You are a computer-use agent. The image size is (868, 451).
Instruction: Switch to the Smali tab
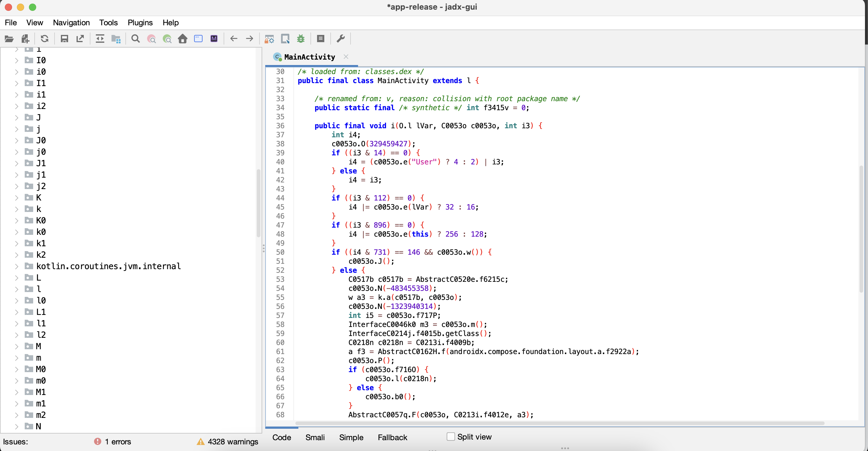pyautogui.click(x=315, y=437)
